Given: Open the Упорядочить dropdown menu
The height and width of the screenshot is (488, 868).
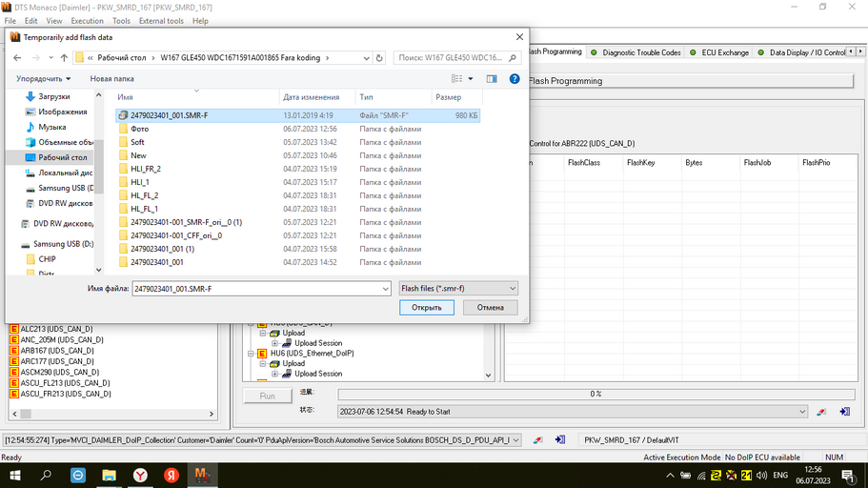Looking at the screenshot, I should point(43,79).
